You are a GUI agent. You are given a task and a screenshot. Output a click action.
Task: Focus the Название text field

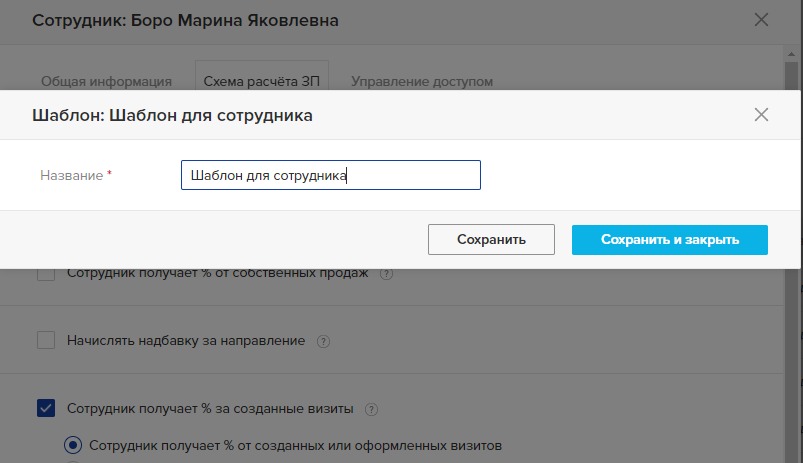click(331, 175)
